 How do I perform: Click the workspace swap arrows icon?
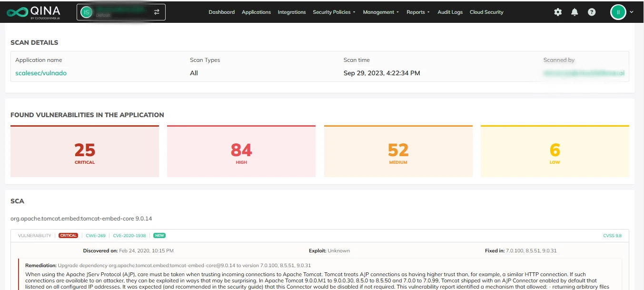[x=157, y=12]
